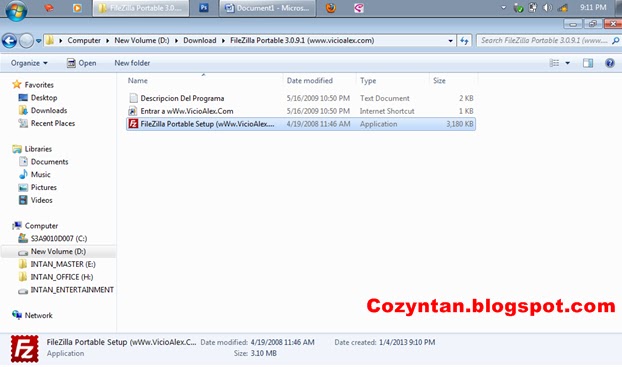Click the volume speaker tray icon

(547, 8)
